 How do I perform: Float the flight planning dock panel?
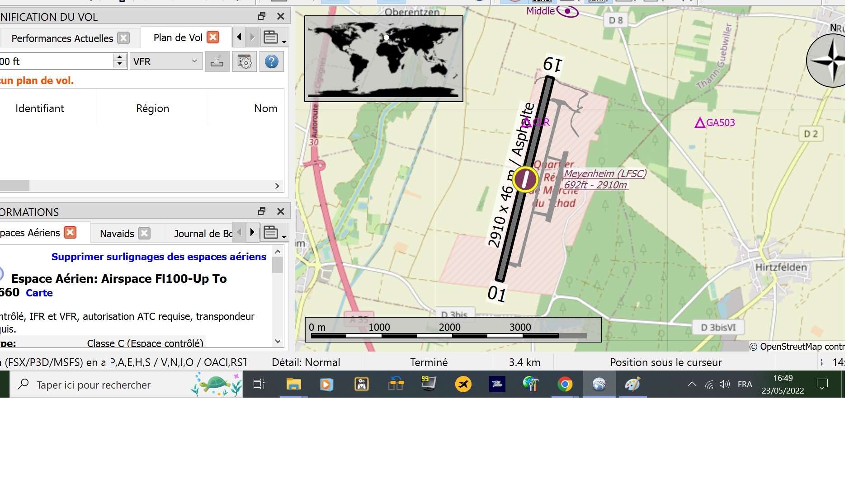coord(262,16)
